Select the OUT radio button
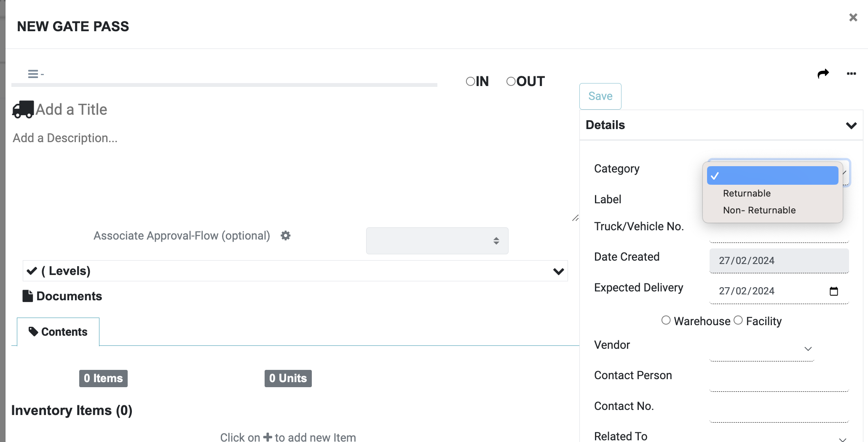Image resolution: width=868 pixels, height=442 pixels. (511, 81)
